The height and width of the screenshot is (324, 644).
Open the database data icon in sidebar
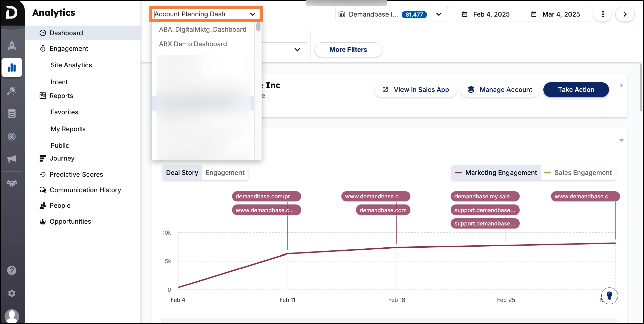click(x=12, y=113)
